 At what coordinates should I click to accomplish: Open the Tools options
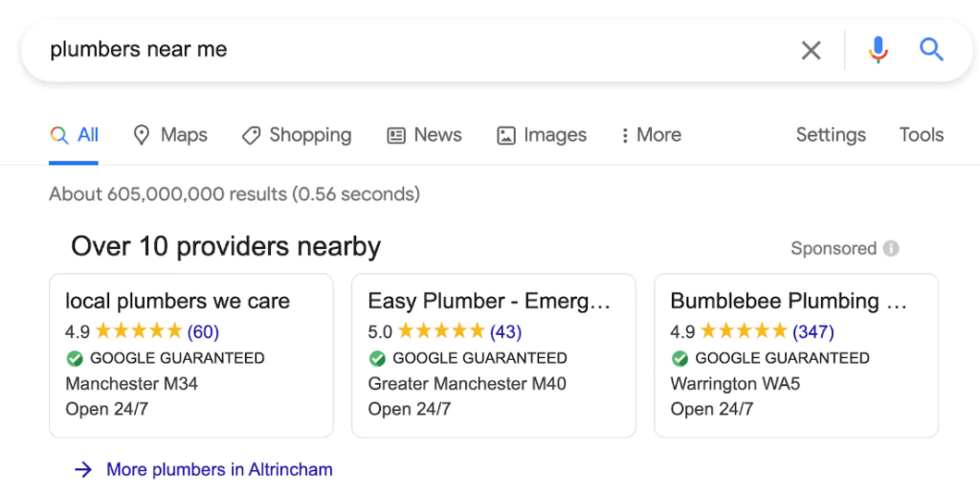point(922,135)
